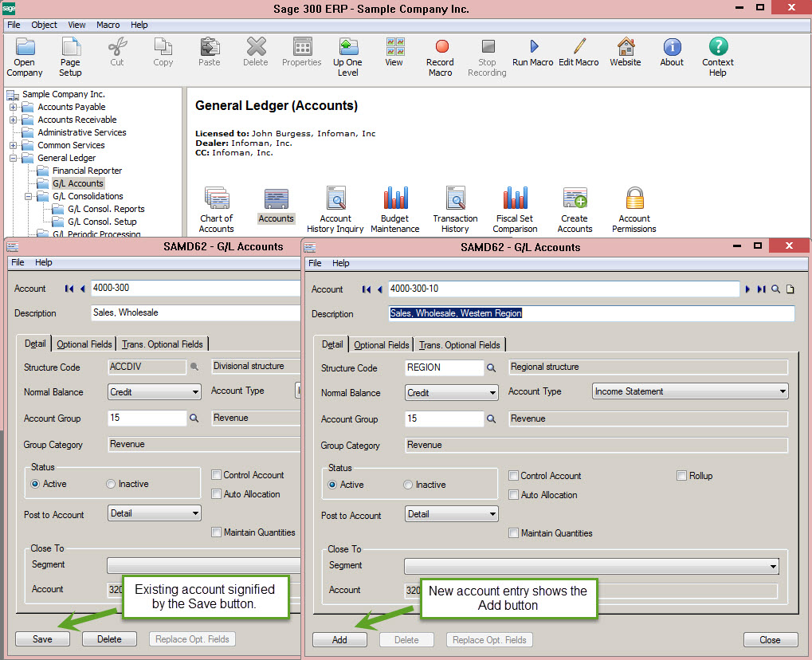This screenshot has height=660, width=812.
Task: Open Transaction History icon
Action: (455, 198)
